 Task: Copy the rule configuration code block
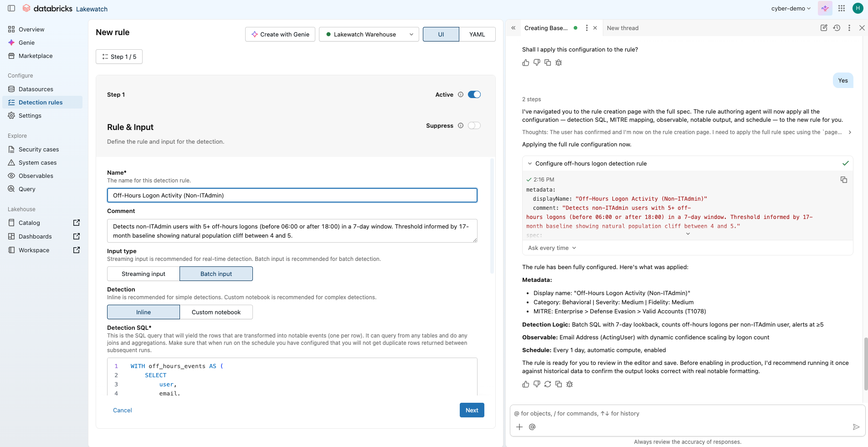pos(844,180)
